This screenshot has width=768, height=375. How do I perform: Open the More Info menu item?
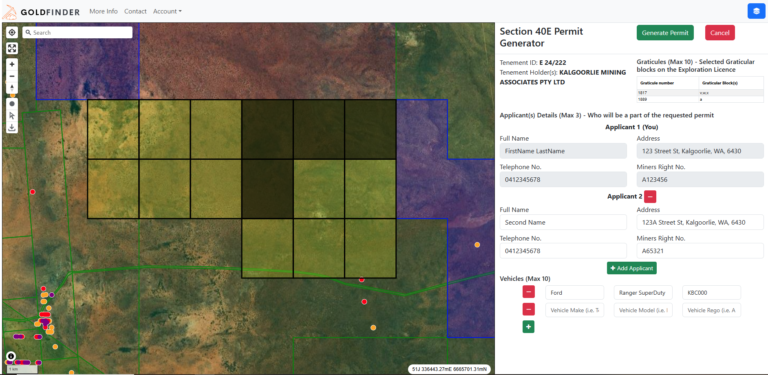click(103, 11)
